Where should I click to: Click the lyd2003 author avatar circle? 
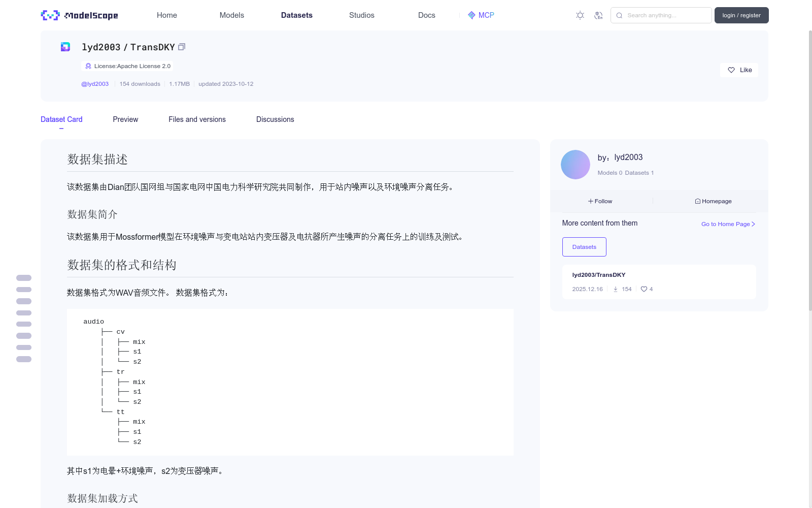[576, 165]
